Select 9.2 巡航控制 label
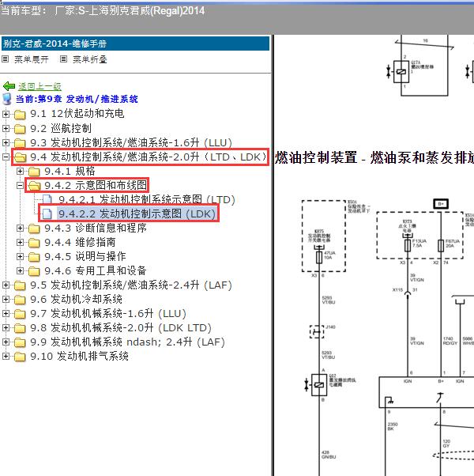The height and width of the screenshot is (476, 474). [61, 128]
